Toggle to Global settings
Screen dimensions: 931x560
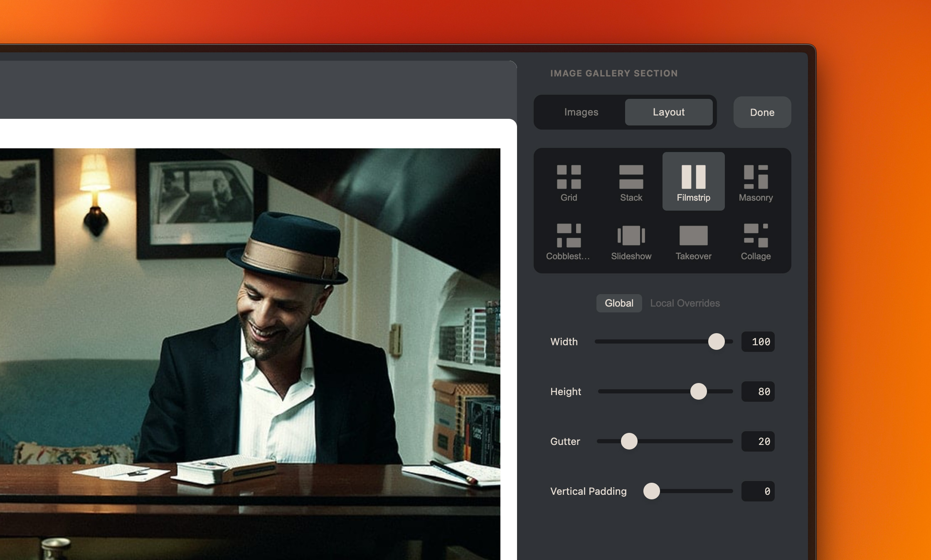pos(619,303)
